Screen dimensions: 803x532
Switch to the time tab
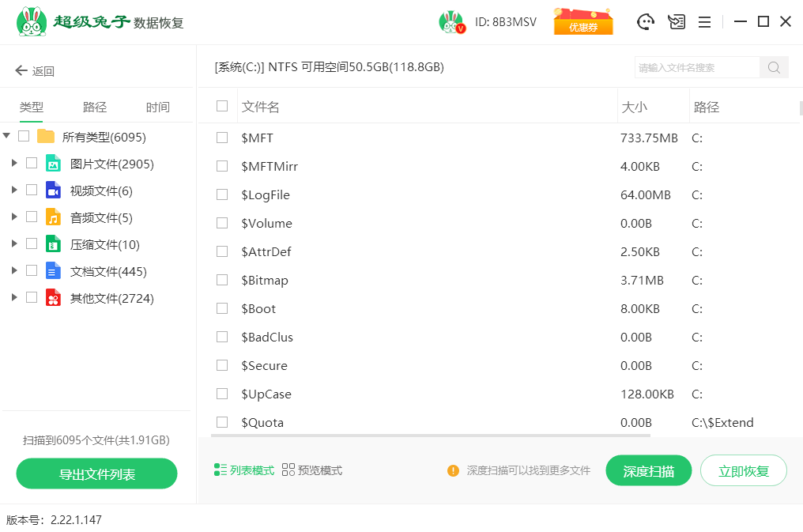point(157,108)
